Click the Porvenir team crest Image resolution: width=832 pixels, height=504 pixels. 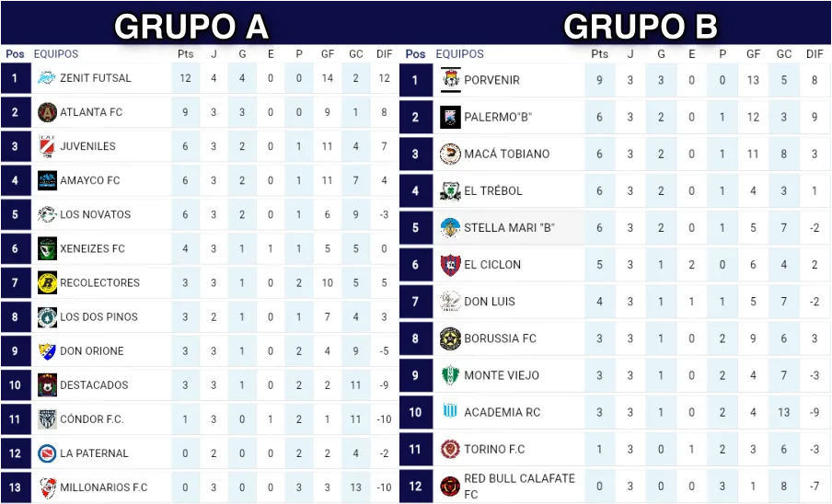coord(450,80)
